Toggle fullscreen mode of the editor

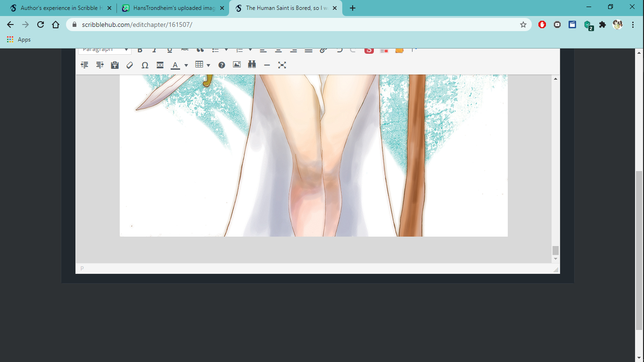click(x=282, y=65)
